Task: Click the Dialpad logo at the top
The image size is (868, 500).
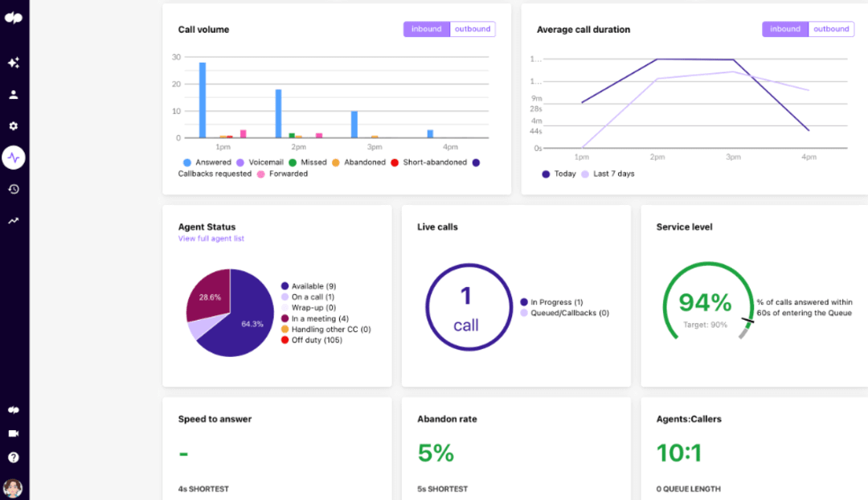Action: tap(14, 19)
